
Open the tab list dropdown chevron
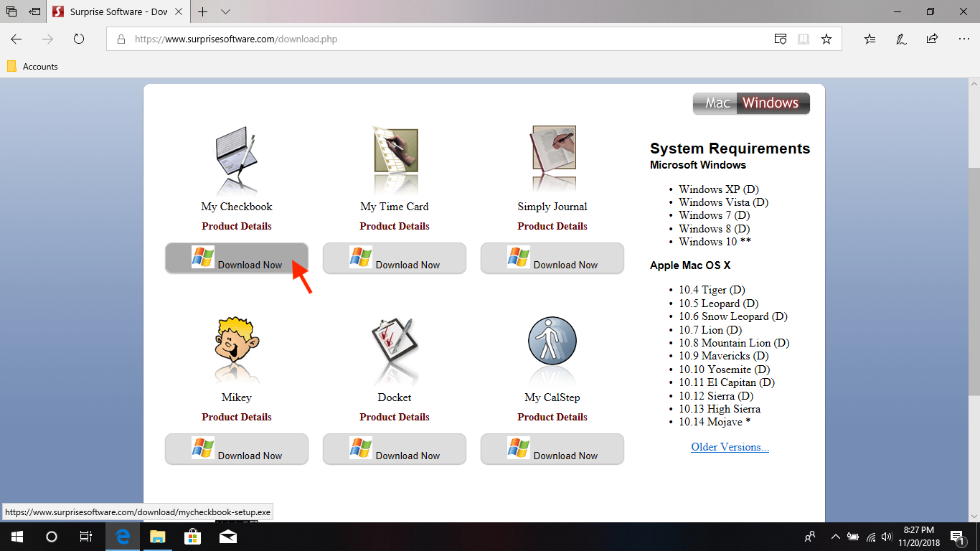[x=225, y=12]
